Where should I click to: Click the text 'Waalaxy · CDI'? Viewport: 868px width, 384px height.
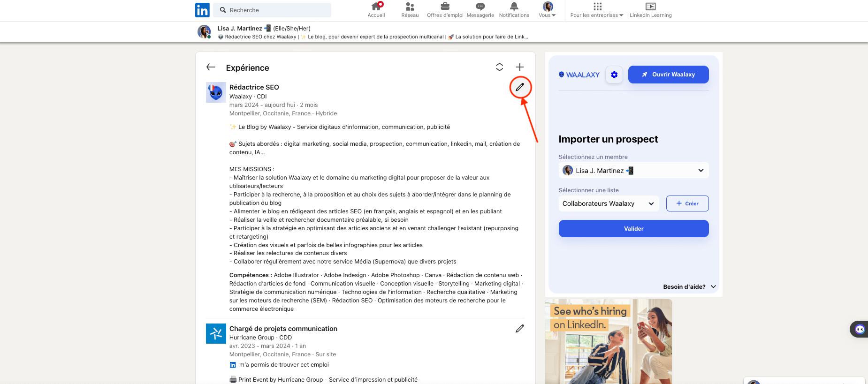(248, 97)
